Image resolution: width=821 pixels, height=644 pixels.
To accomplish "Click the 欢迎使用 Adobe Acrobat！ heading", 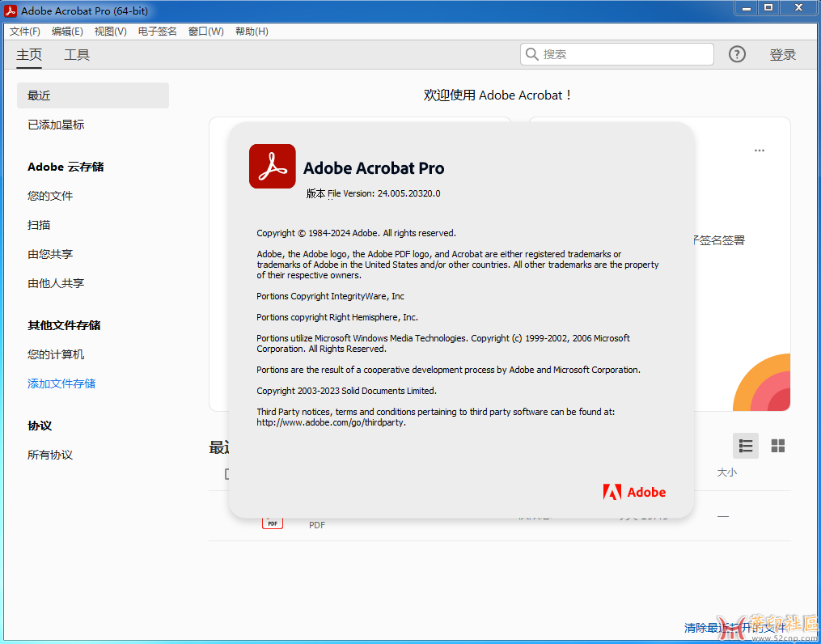I will (x=498, y=95).
